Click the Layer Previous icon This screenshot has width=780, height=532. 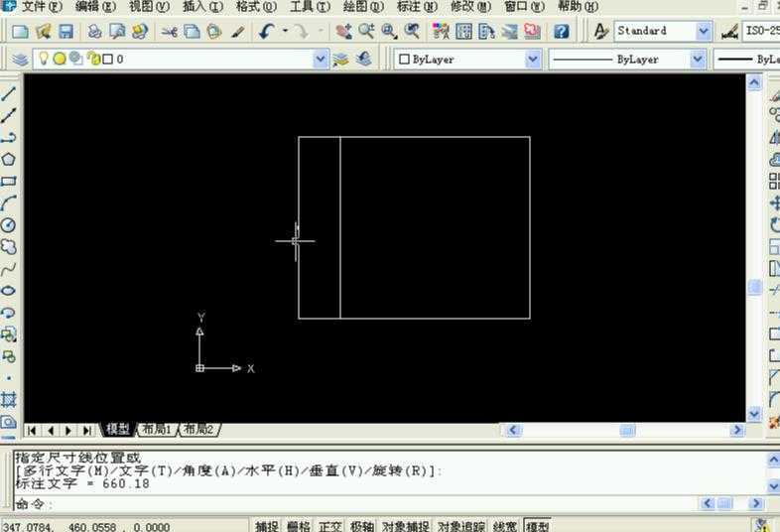point(364,60)
